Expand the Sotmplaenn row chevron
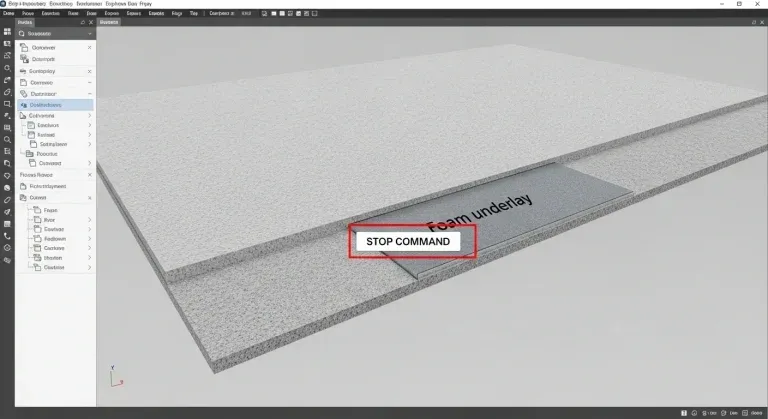The width and height of the screenshot is (768, 419). tap(90, 144)
